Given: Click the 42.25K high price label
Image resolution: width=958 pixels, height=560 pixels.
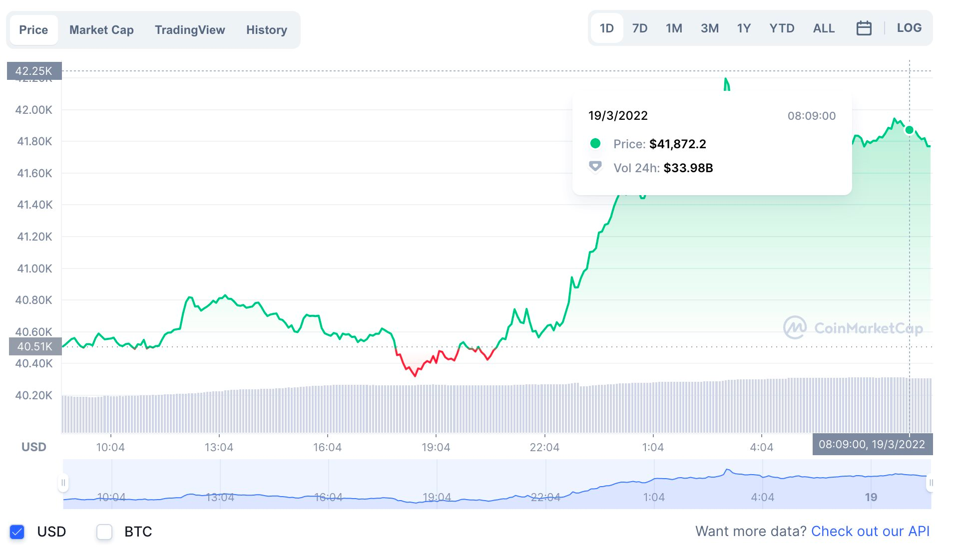Looking at the screenshot, I should (x=34, y=71).
